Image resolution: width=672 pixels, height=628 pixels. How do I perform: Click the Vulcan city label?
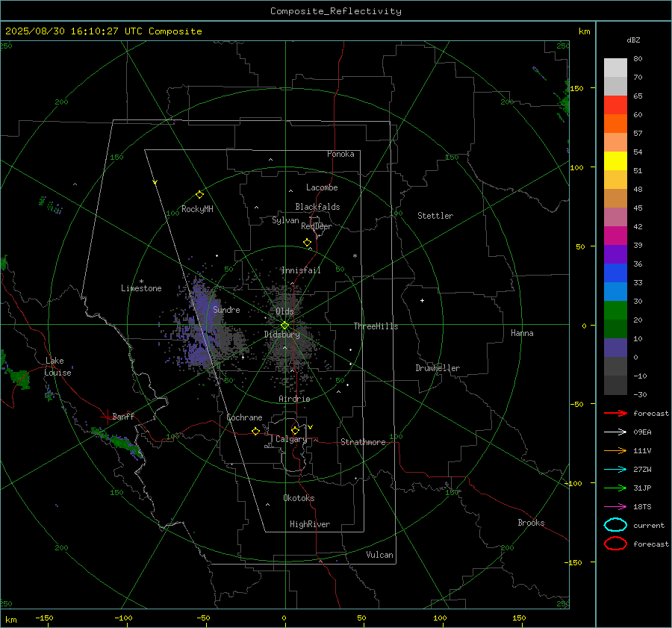379,555
